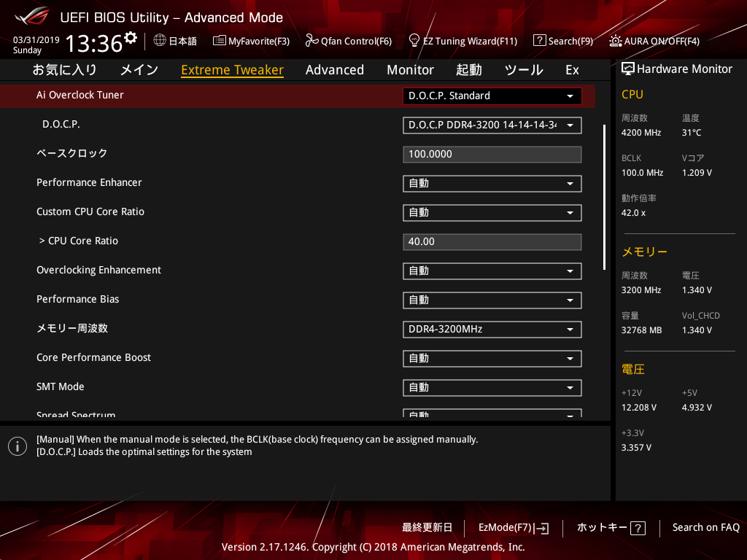Click the EZ Tuning Wizard(F11) label
Image resolution: width=747 pixels, height=560 pixels.
[x=470, y=42]
